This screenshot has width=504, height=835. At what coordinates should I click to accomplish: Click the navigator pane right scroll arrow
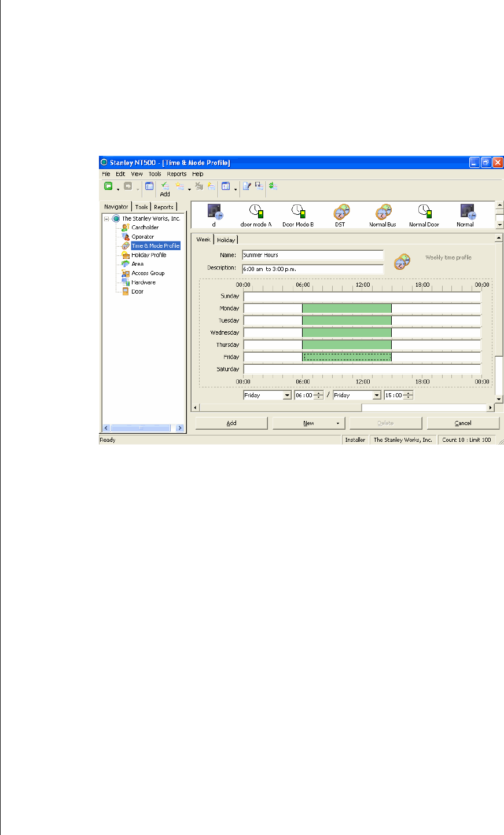tap(180, 428)
